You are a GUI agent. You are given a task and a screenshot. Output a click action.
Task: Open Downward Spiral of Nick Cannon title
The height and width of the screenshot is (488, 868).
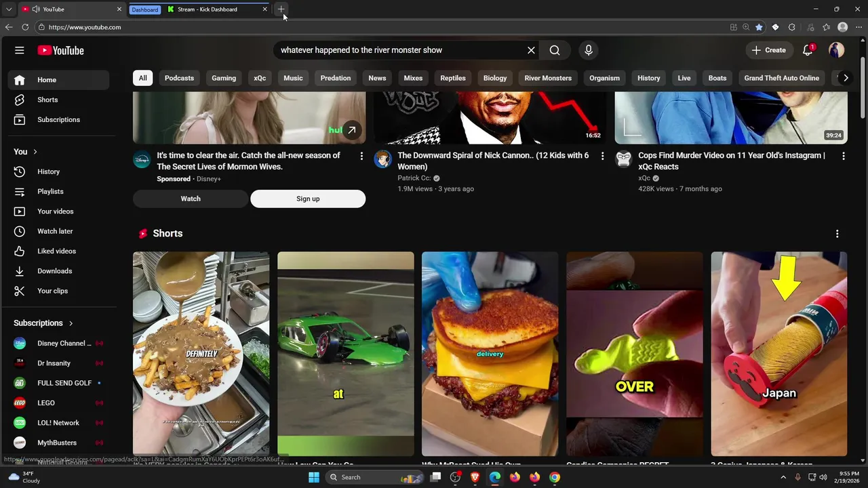click(x=493, y=161)
